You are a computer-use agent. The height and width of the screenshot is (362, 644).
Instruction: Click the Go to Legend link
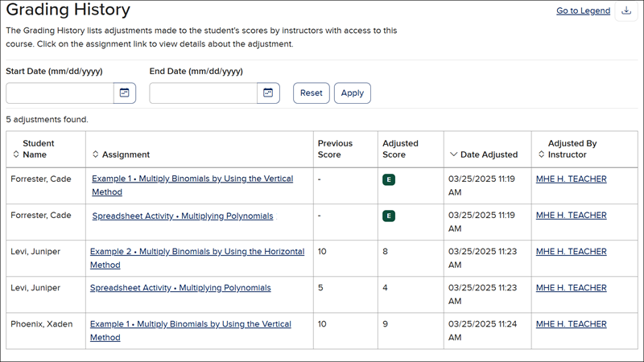tap(583, 11)
